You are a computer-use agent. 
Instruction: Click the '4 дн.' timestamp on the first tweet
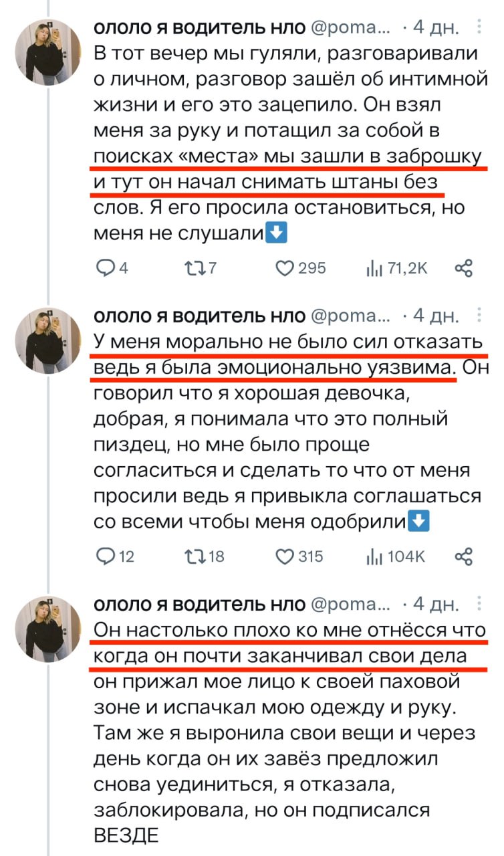pos(436,28)
